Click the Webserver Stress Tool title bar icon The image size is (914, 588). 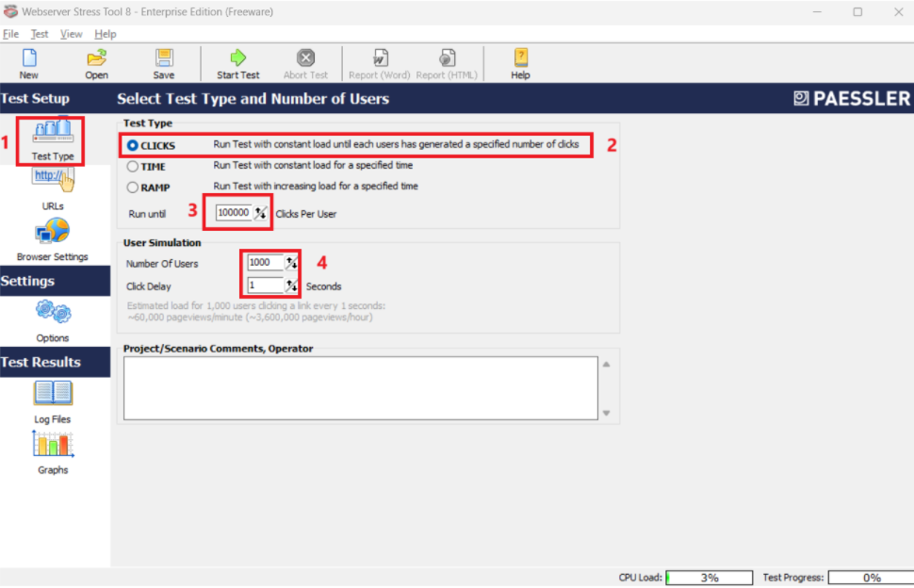tap(10, 11)
